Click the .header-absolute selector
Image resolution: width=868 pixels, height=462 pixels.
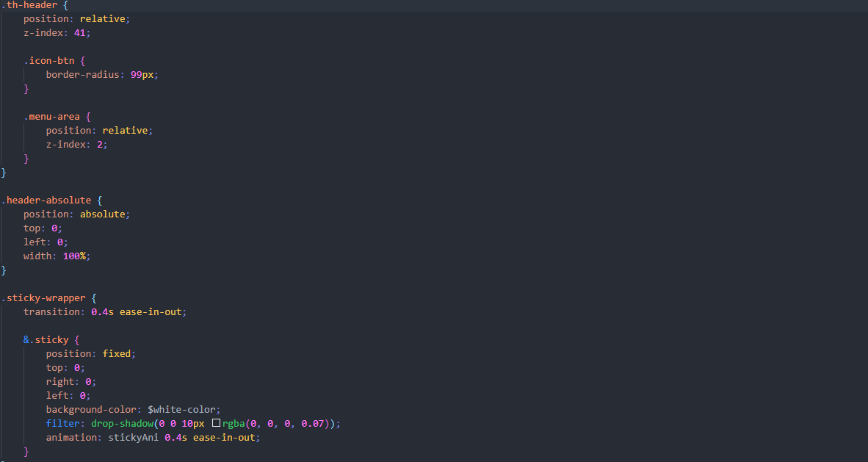(x=47, y=200)
